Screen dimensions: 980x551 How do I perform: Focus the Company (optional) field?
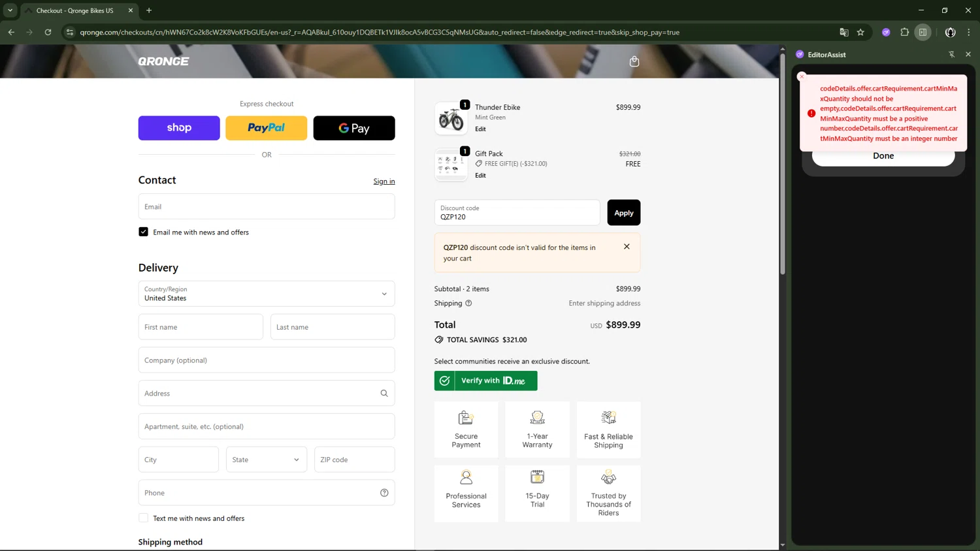click(267, 360)
